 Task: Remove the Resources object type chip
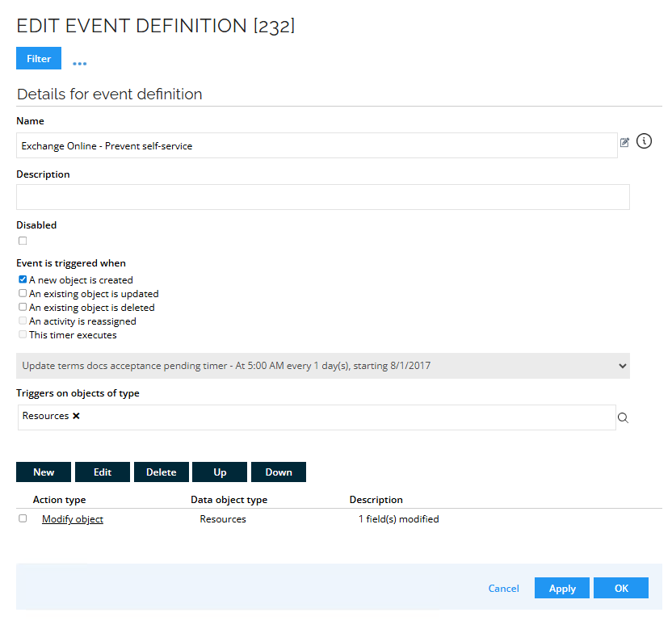(75, 416)
